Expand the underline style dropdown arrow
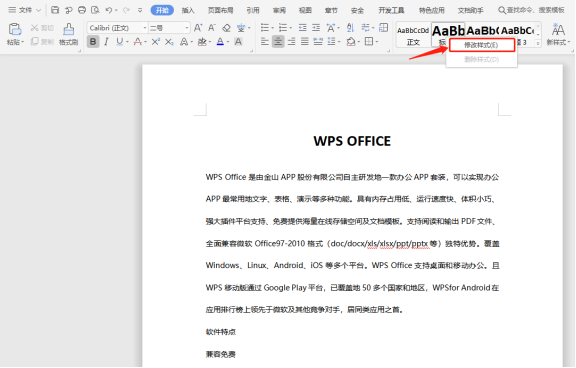The height and width of the screenshot is (368, 576). [x=127, y=42]
